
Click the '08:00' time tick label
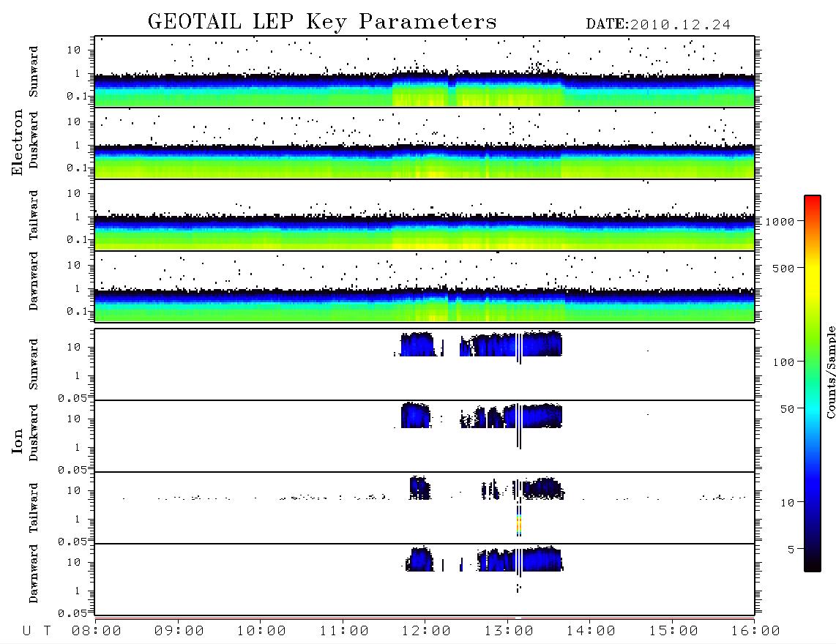click(97, 632)
